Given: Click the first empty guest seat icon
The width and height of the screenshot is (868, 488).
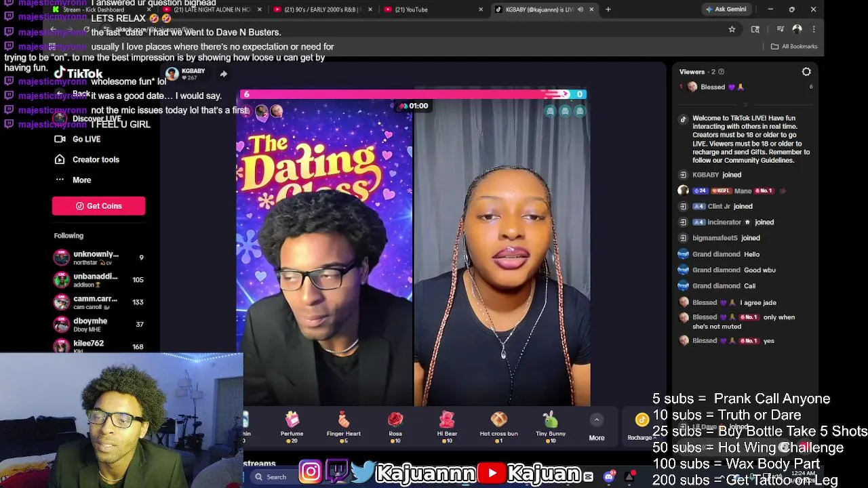Looking at the screenshot, I should click(x=550, y=111).
